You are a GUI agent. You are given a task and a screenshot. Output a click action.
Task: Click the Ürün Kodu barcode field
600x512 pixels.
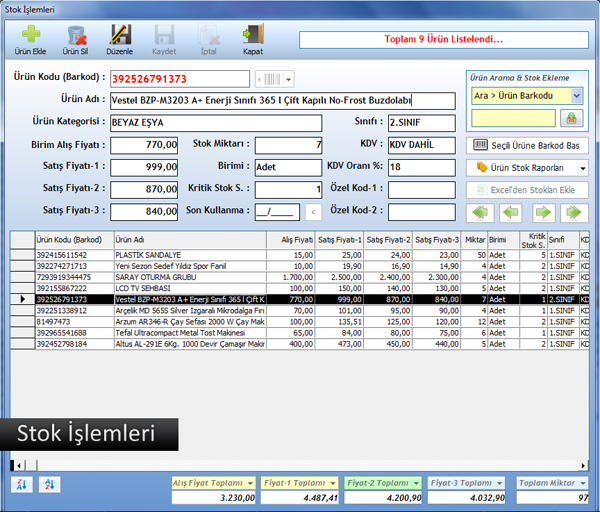pyautogui.click(x=180, y=79)
